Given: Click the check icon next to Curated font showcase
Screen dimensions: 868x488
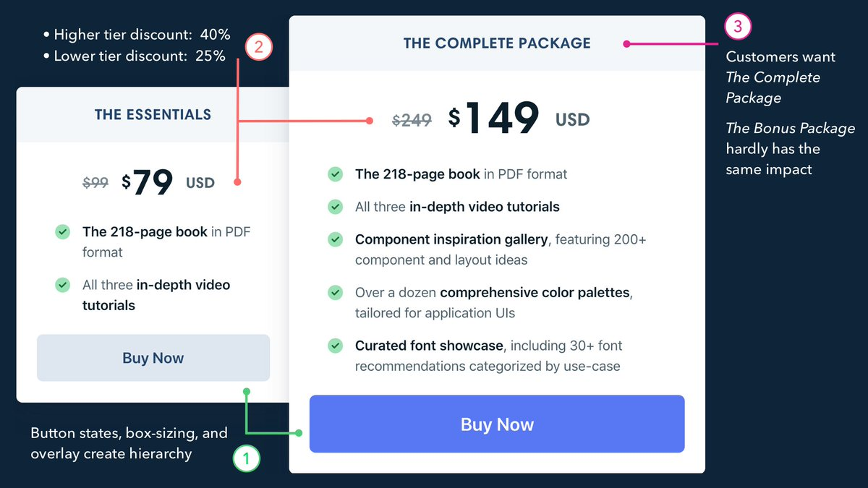Looking at the screenshot, I should (x=335, y=346).
